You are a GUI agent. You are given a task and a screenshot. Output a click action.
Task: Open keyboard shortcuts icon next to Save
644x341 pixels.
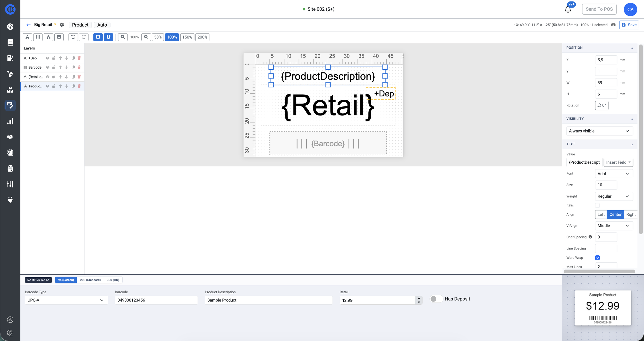pos(613,25)
